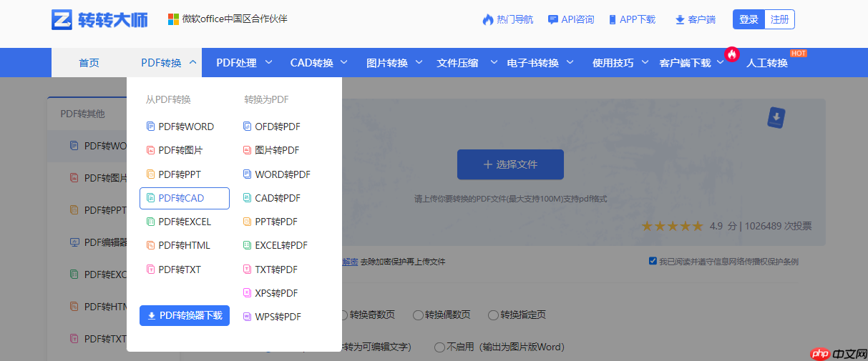868x361 pixels.
Task: Click the phone icon beside APP下载
Action: pos(613,20)
